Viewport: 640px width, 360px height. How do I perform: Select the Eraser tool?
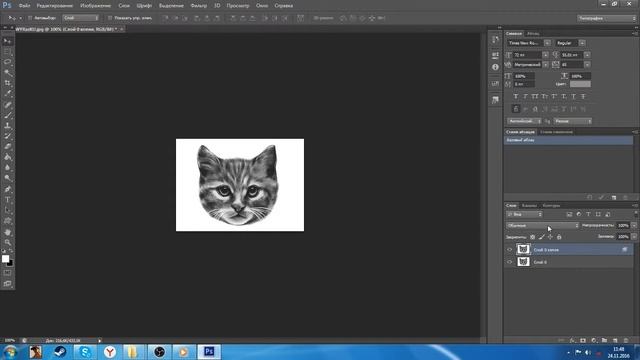point(7,147)
